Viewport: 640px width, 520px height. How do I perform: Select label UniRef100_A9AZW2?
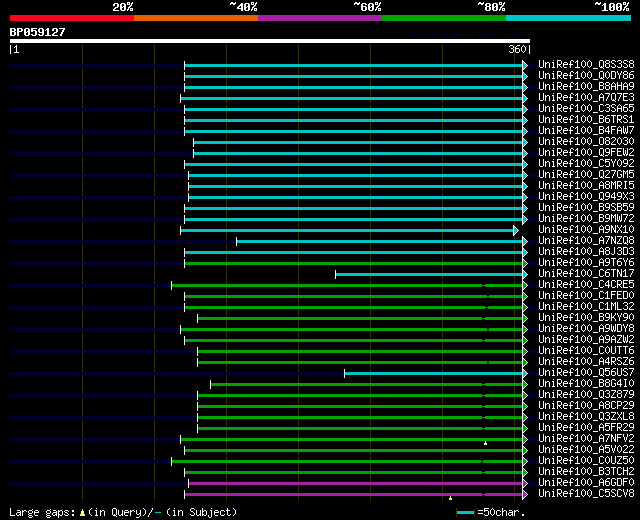click(x=586, y=340)
